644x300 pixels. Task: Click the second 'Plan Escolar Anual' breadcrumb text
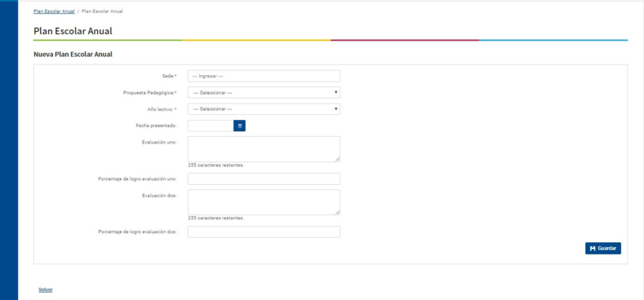tap(102, 11)
